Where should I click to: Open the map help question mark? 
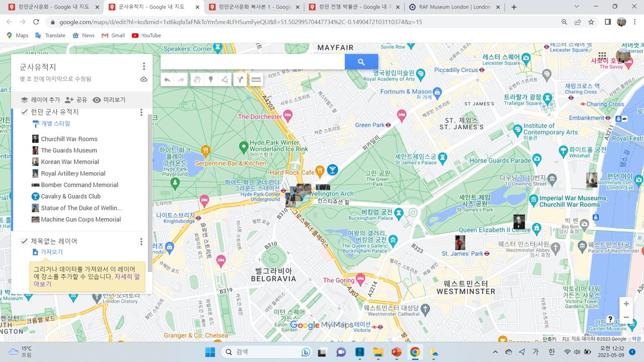610,319
